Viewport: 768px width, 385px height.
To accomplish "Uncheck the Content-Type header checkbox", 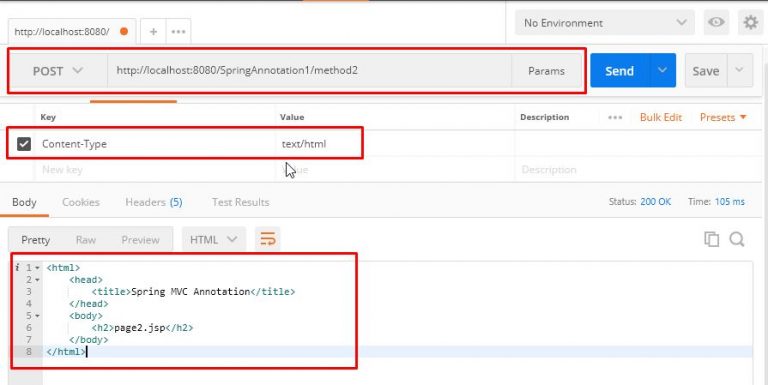I will click(x=24, y=144).
